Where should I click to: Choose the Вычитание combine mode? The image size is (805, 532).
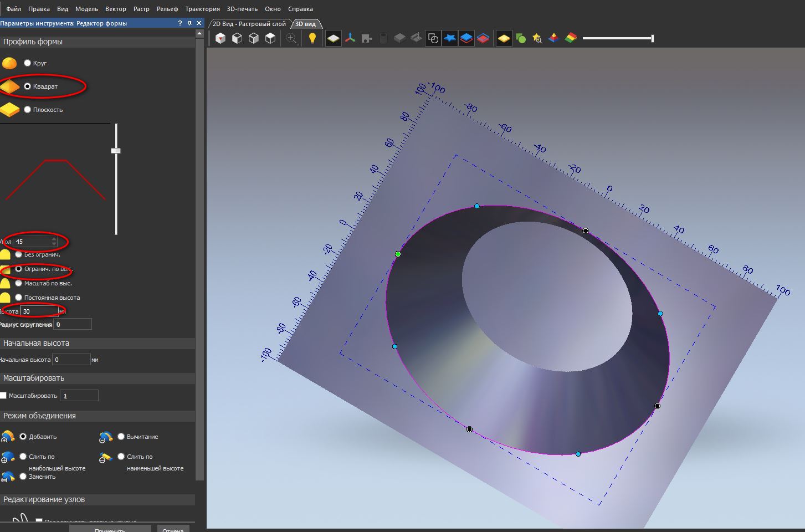pos(121,437)
